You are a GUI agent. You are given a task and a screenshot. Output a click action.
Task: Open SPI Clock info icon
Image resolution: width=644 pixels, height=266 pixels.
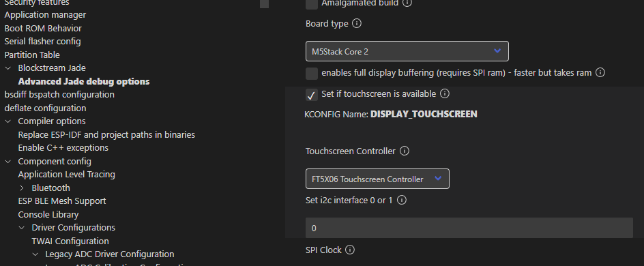click(350, 250)
